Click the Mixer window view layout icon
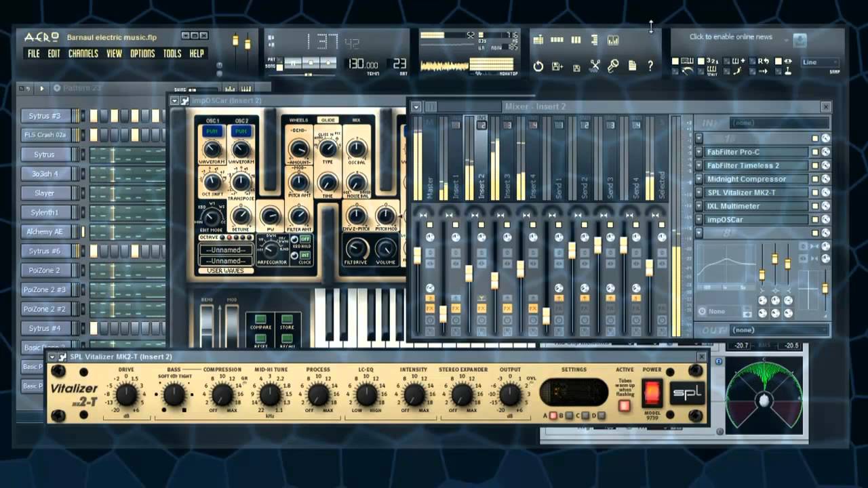Screen dimensions: 868x488 (x=431, y=106)
